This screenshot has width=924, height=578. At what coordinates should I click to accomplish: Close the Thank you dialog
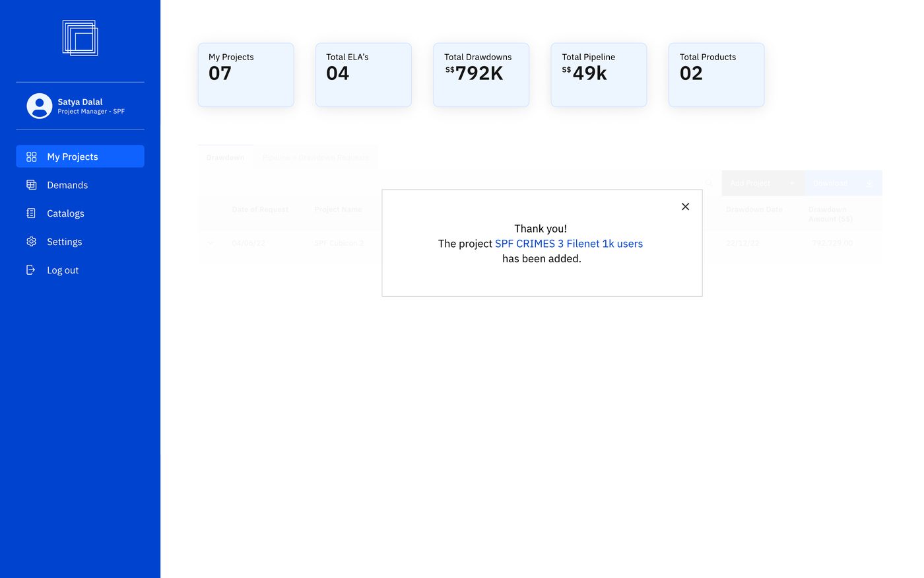pyautogui.click(x=685, y=207)
